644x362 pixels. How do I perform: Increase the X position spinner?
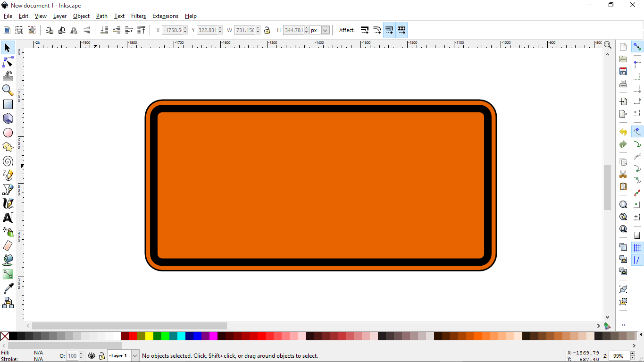click(x=185, y=28)
